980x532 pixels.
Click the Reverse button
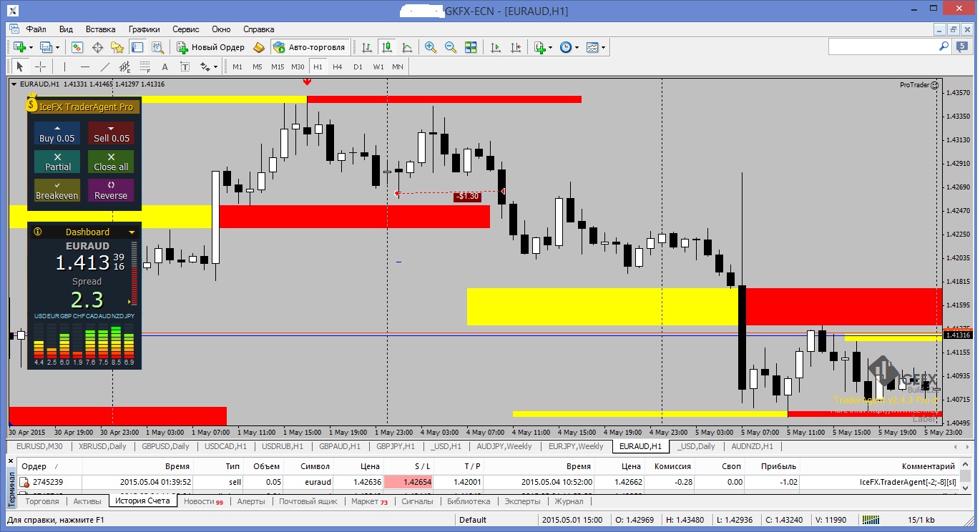111,190
